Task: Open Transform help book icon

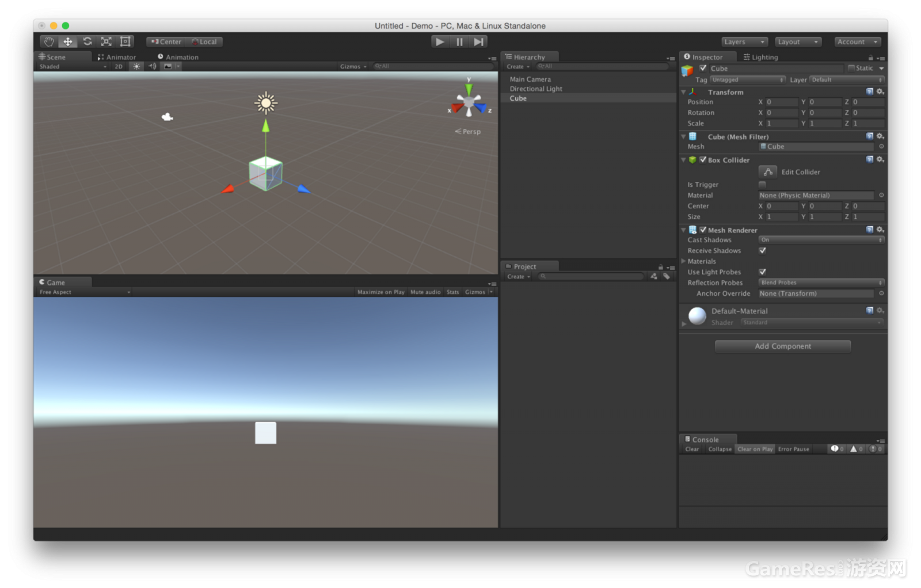Action: click(x=870, y=91)
